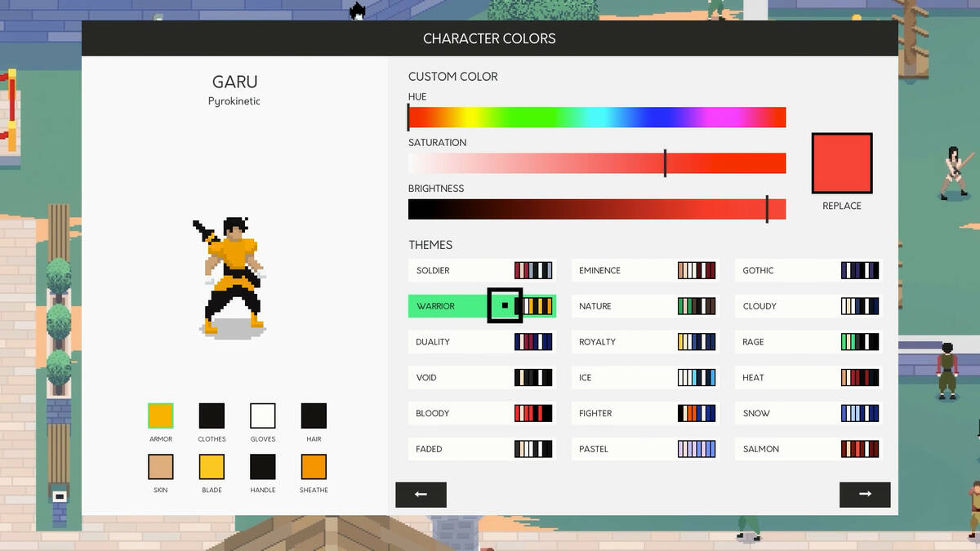Select the Handle color swatch
This screenshot has height=551, width=980.
(263, 467)
